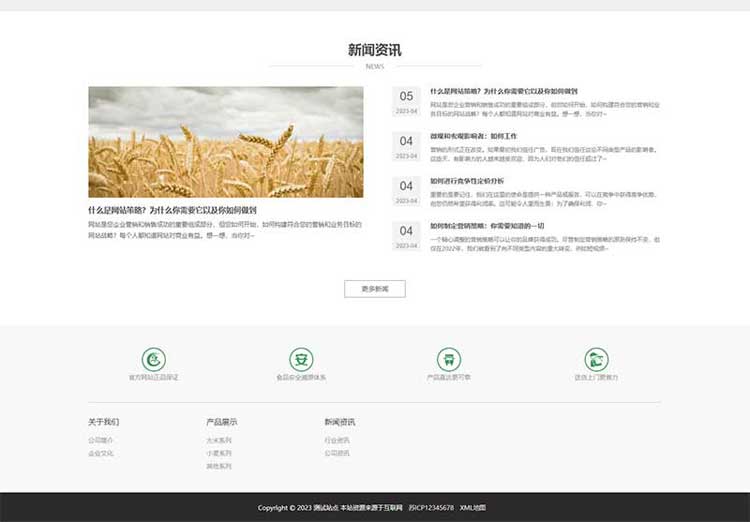The image size is (750, 522).
Task: Open the wheat field news image
Action: pyautogui.click(x=226, y=142)
